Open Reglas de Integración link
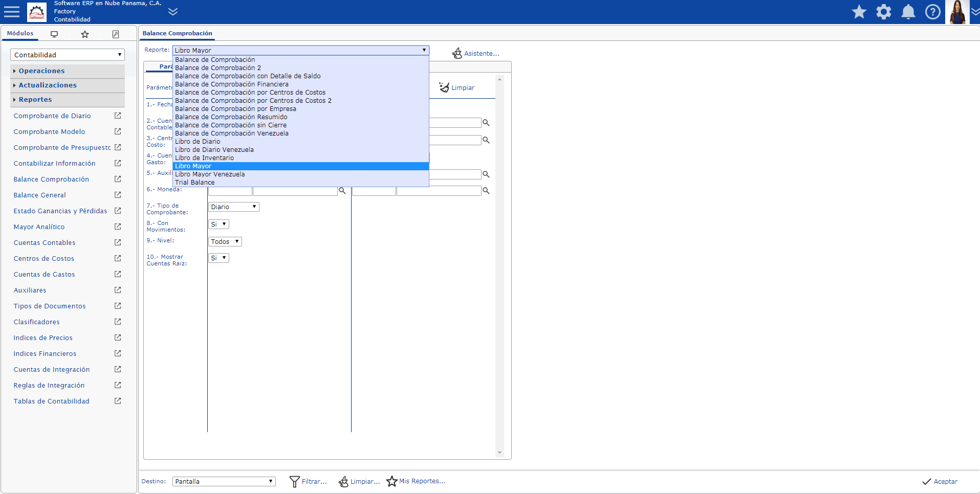Image resolution: width=980 pixels, height=494 pixels. [x=49, y=386]
